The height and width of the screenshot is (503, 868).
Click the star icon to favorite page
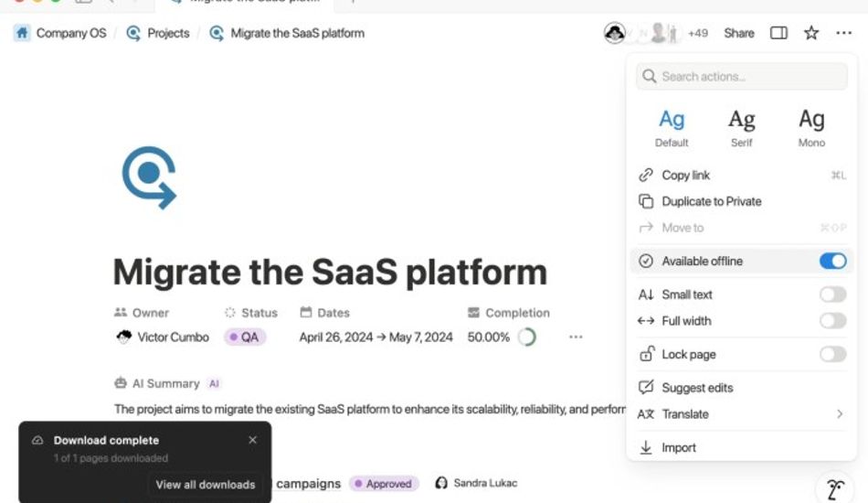click(811, 33)
